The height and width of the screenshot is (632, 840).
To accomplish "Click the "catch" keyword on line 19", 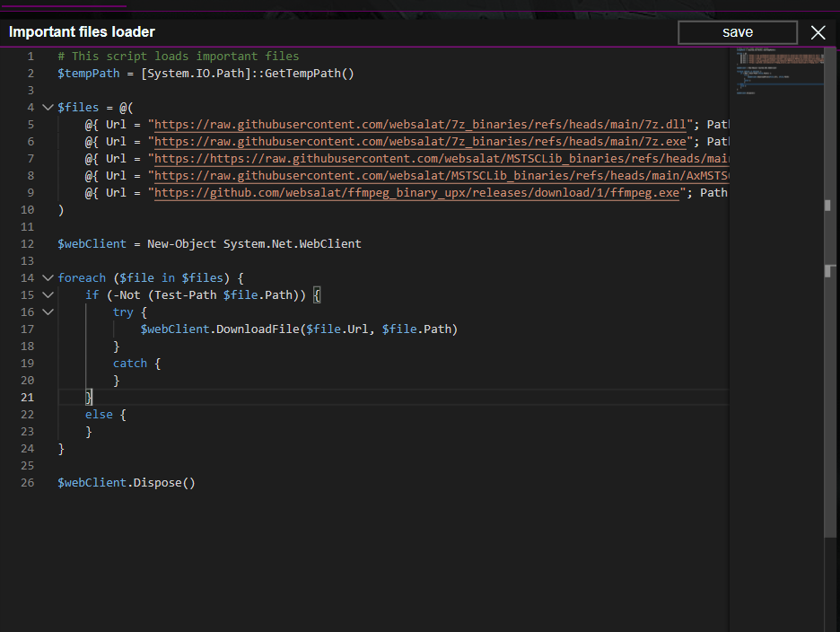I will coord(130,364).
